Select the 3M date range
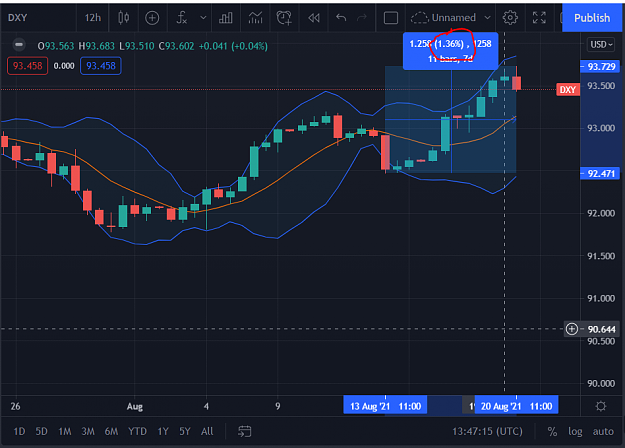This screenshot has height=448, width=625. point(88,431)
